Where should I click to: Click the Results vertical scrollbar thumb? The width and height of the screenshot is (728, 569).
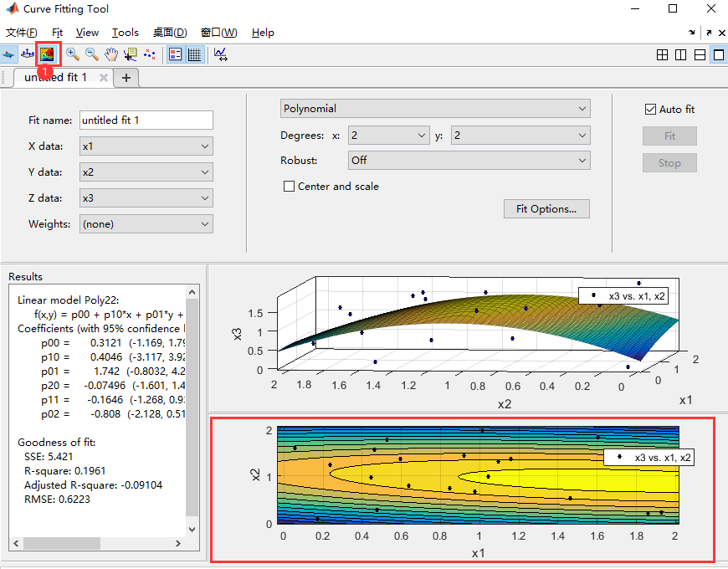coord(192,408)
